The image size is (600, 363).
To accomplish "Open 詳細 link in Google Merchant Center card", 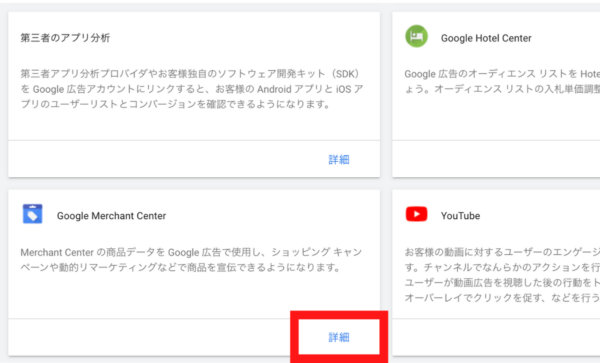I will (339, 337).
